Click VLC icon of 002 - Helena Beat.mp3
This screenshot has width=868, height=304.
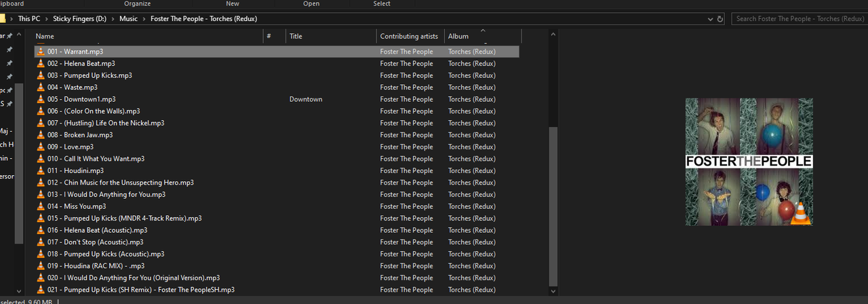(41, 64)
